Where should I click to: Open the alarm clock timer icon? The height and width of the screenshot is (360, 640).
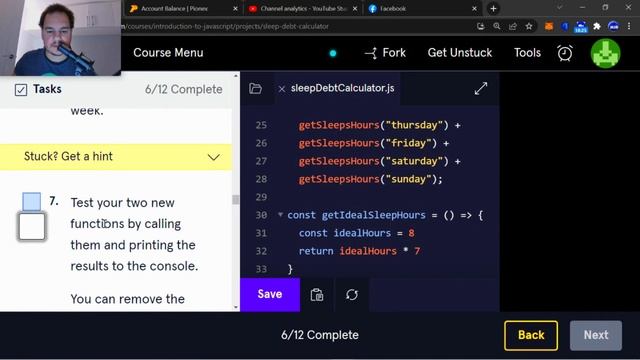(x=565, y=53)
